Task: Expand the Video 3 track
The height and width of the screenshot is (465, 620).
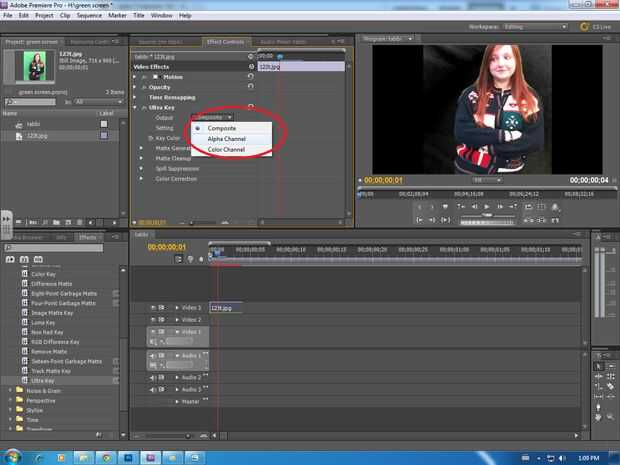Action: point(177,308)
